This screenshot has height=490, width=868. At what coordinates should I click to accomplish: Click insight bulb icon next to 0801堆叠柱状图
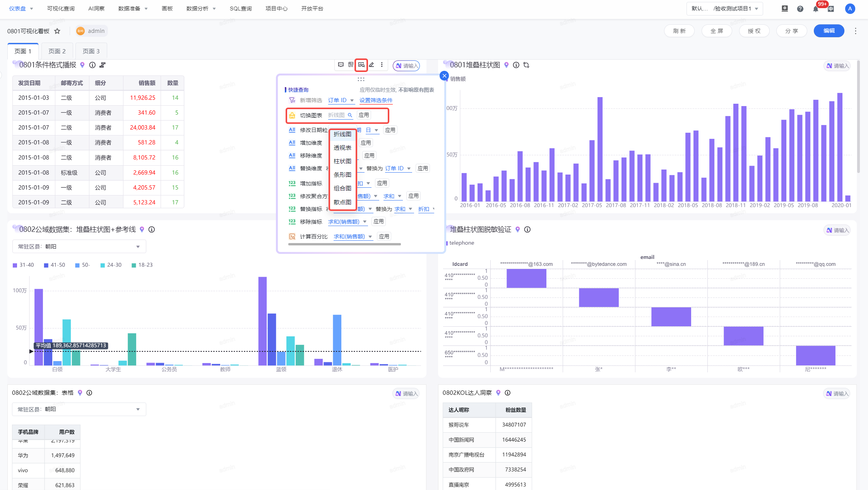(x=506, y=65)
